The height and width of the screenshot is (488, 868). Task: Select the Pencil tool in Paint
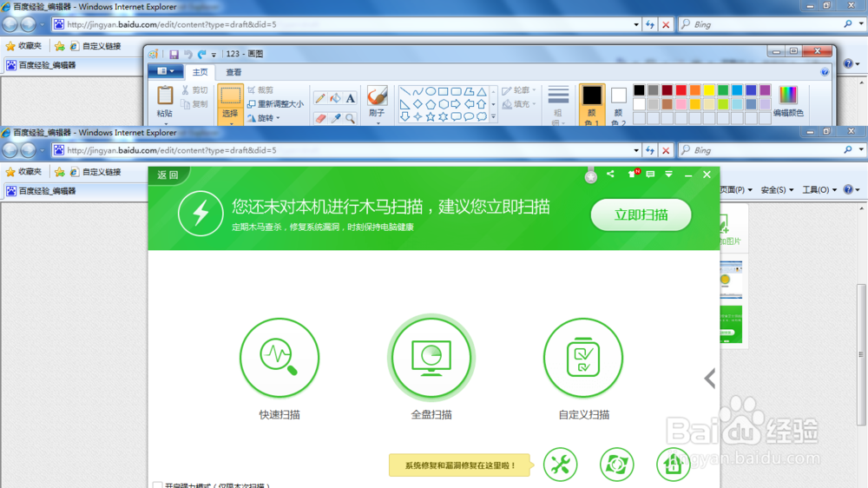(320, 99)
